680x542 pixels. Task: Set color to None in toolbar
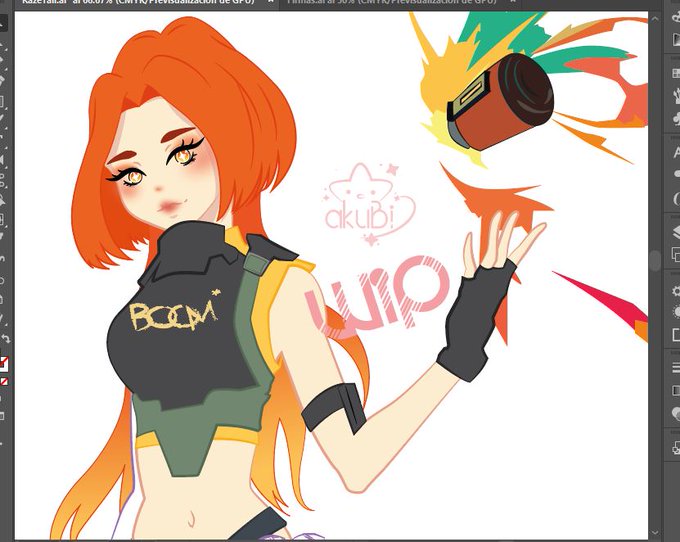[x=4, y=382]
